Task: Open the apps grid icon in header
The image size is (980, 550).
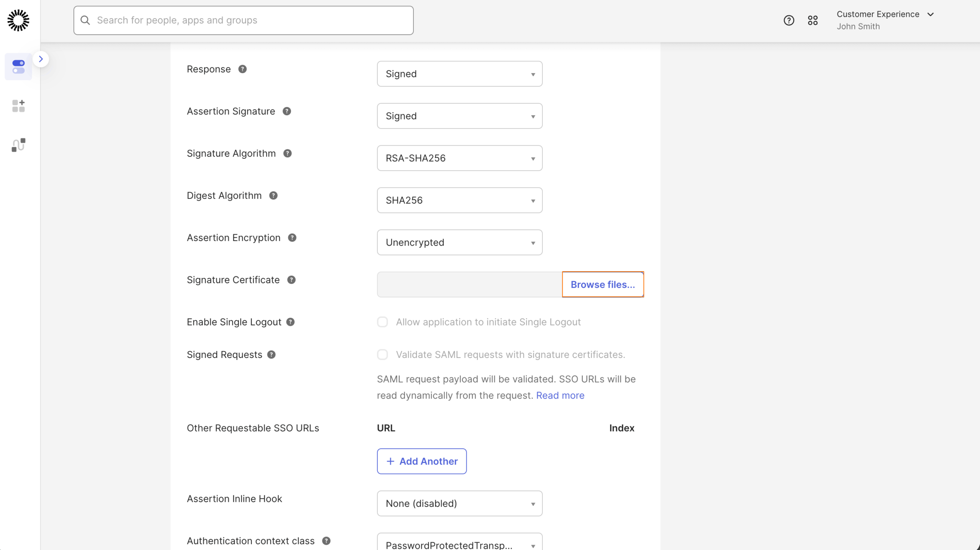Action: 813,20
